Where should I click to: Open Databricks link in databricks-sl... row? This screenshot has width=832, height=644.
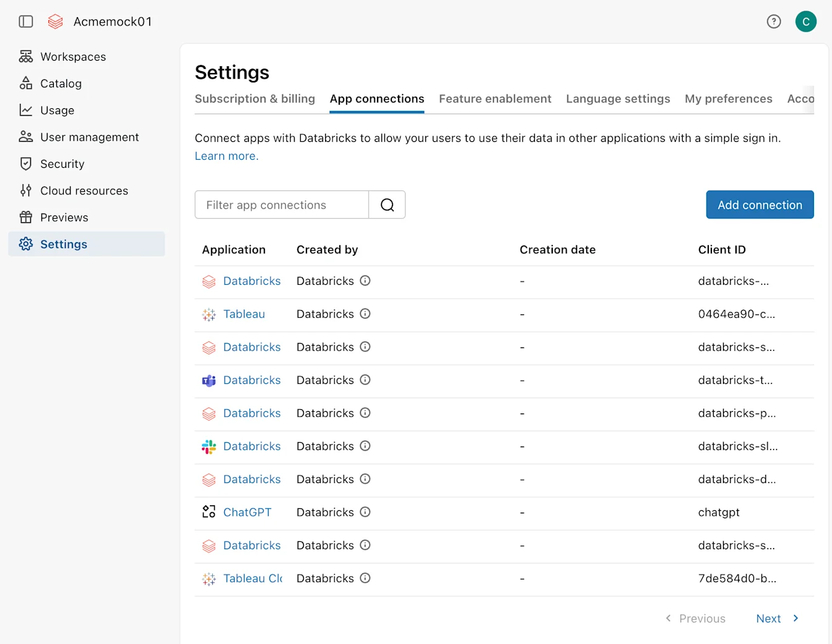coord(252,446)
